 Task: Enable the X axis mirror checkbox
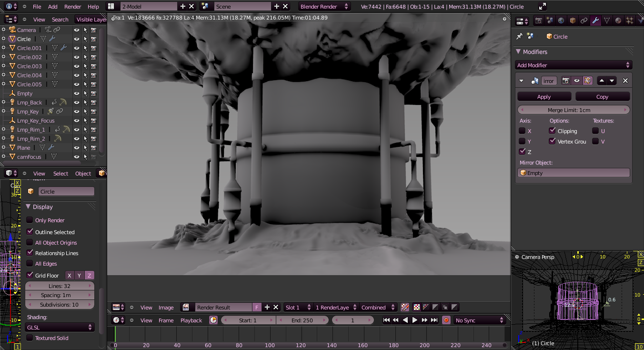point(522,131)
